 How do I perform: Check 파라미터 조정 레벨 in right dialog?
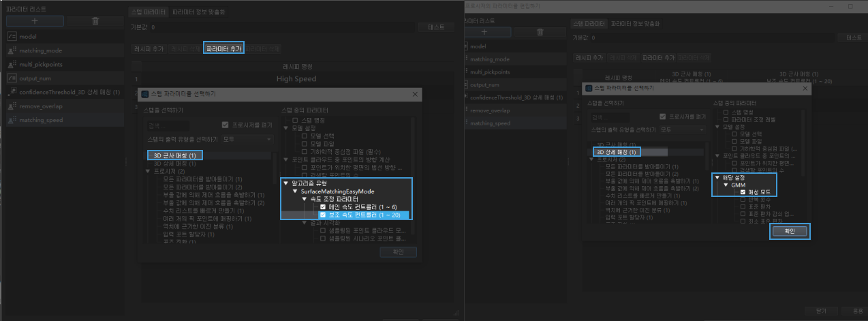pos(726,119)
